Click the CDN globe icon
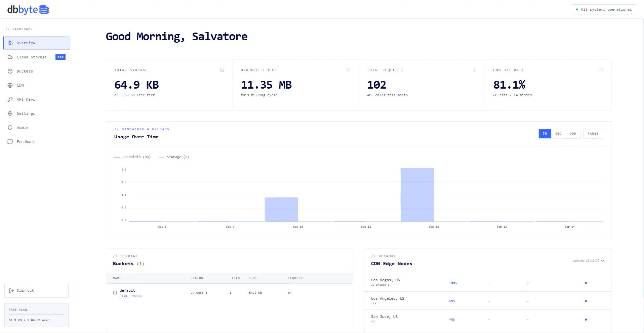644x333 pixels. pyautogui.click(x=10, y=85)
